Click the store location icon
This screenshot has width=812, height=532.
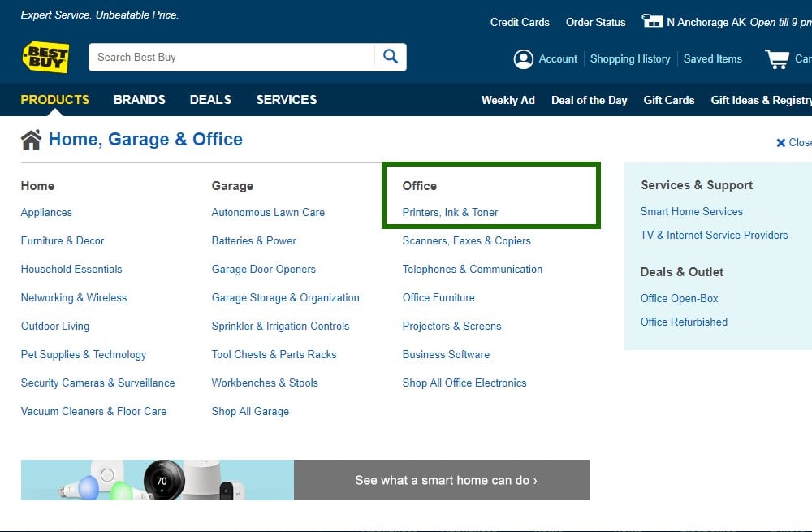pos(652,21)
